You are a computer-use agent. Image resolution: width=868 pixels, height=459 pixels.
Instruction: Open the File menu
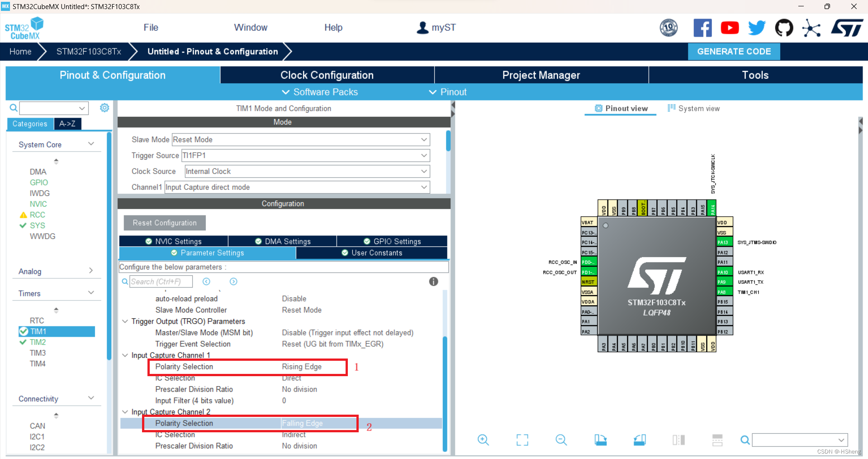coord(151,28)
